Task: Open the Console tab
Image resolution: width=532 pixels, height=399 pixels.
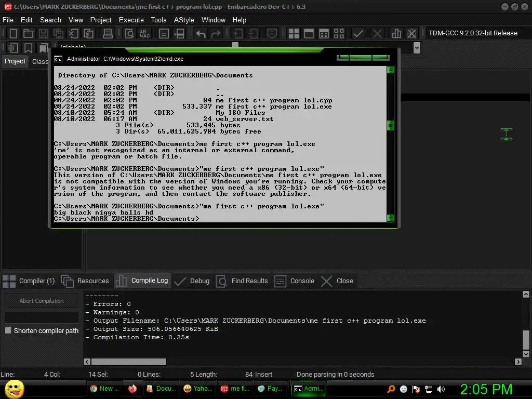Action: (295, 281)
